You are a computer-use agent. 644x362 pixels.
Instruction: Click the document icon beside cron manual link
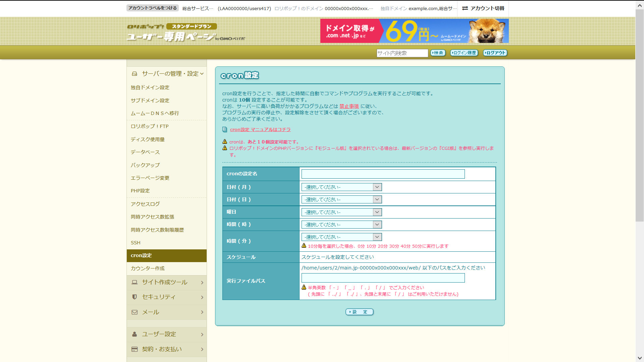pos(225,129)
